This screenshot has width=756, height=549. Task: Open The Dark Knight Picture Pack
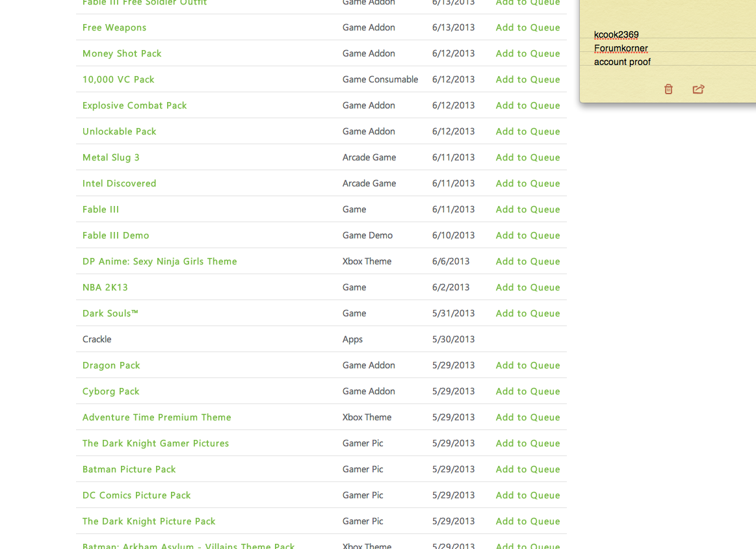tap(149, 522)
